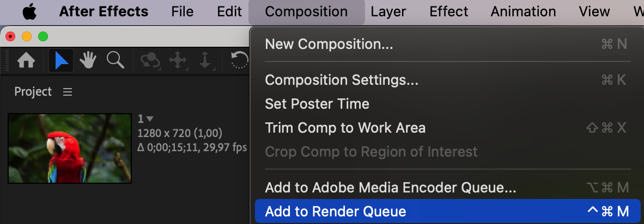Image resolution: width=644 pixels, height=224 pixels.
Task: Select the Dolly camera tool
Action: pos(205,61)
